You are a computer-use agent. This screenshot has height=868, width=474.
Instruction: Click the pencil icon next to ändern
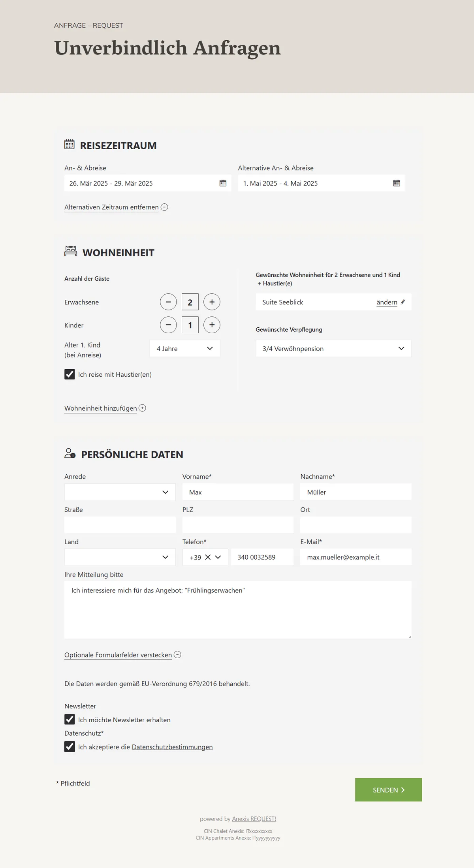[403, 302]
